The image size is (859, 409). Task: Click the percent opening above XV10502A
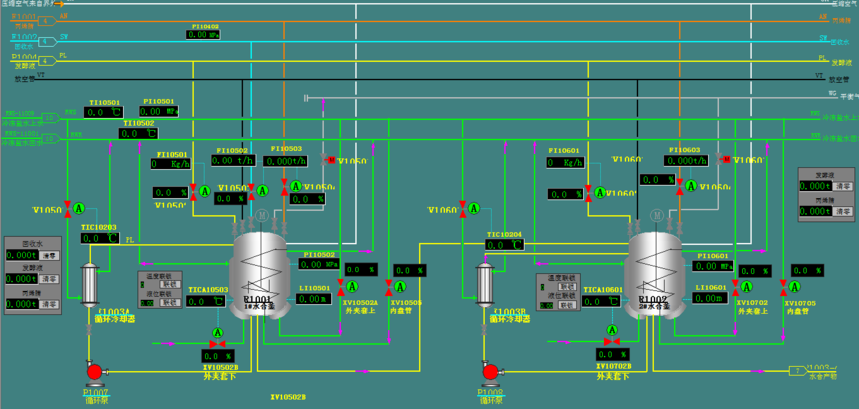[362, 269]
